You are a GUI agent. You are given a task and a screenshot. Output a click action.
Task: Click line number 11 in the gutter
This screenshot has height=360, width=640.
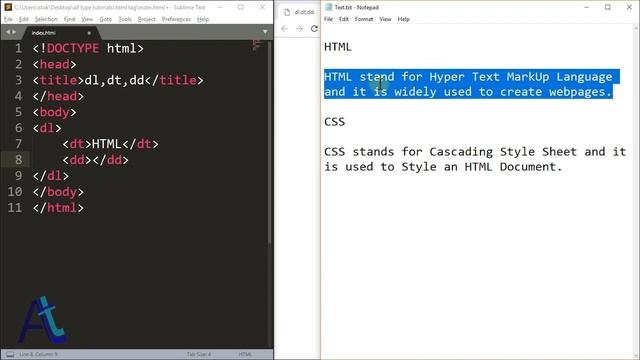15,208
